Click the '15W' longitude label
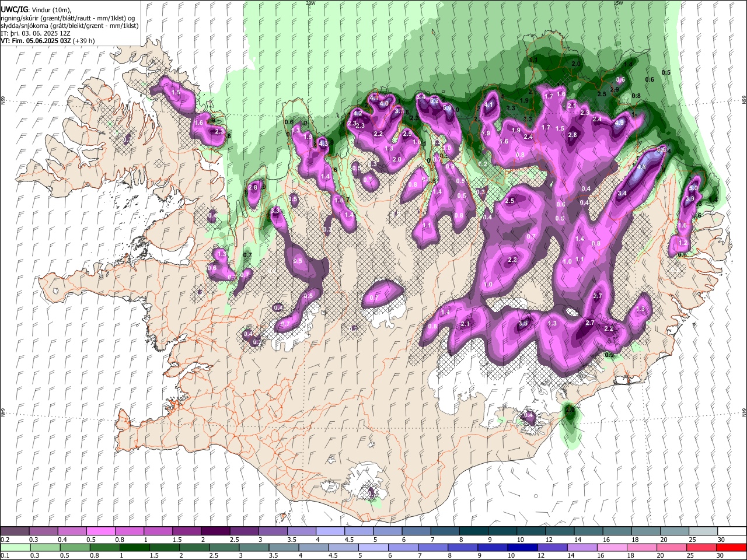747x560 pixels. click(x=617, y=3)
